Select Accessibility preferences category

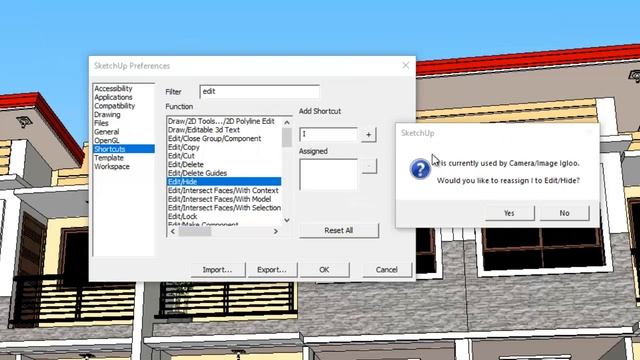pos(113,89)
